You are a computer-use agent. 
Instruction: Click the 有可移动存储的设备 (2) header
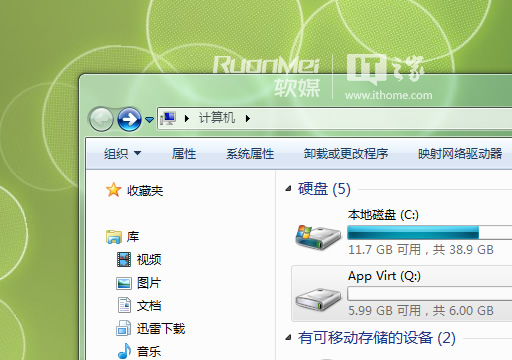pyautogui.click(x=377, y=338)
